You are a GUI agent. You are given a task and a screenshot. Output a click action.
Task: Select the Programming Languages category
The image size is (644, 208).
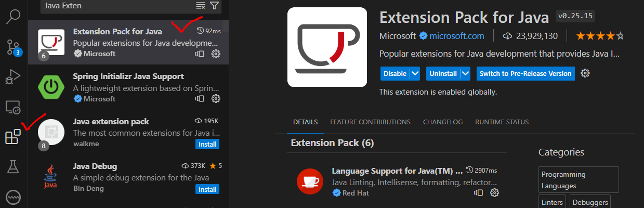click(x=579, y=180)
